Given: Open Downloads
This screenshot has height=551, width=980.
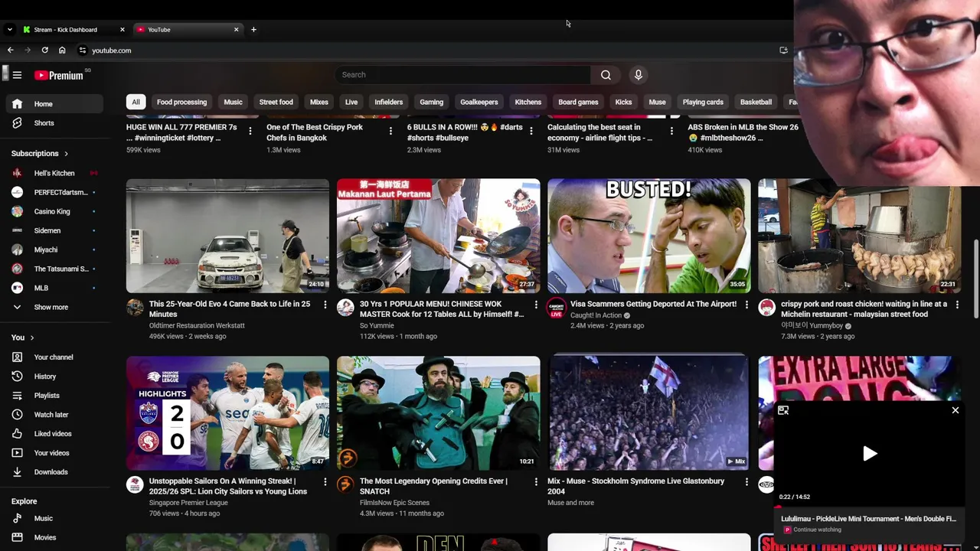Looking at the screenshot, I should (x=54, y=472).
